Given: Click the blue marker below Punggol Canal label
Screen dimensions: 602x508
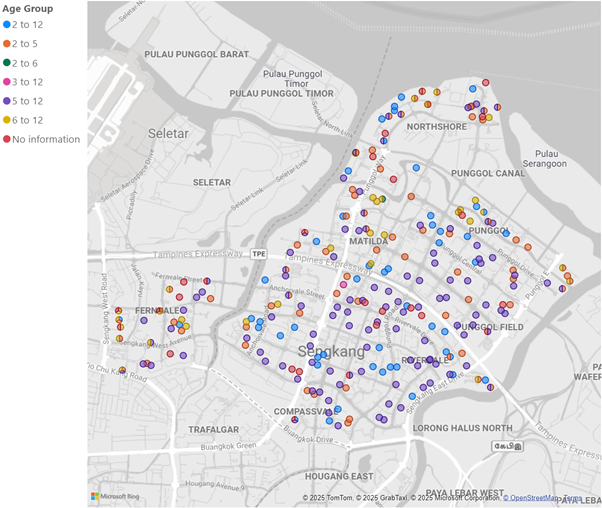Looking at the screenshot, I should point(475,207).
